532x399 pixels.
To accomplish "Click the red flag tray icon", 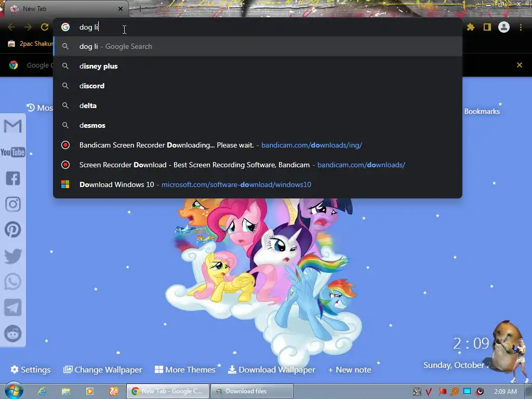I will tap(442, 392).
